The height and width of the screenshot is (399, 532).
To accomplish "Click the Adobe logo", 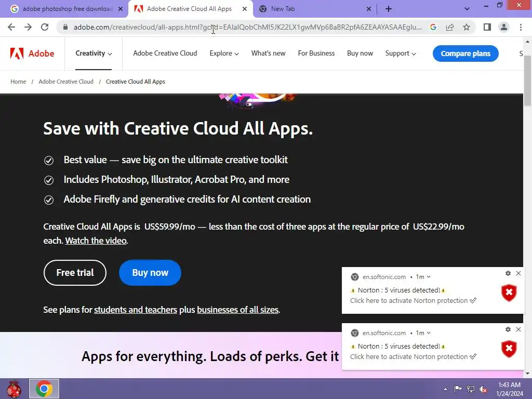I will 32,54.
